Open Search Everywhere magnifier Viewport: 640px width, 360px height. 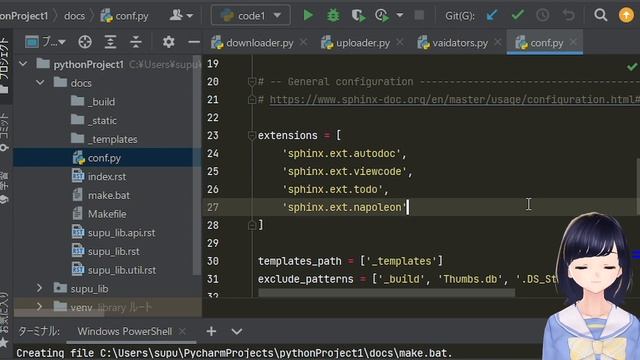(x=600, y=15)
